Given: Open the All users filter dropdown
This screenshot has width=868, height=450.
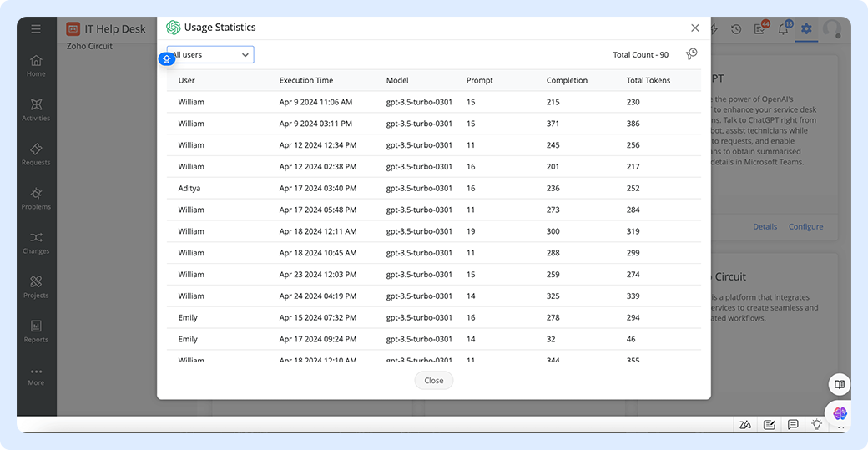Looking at the screenshot, I should (211, 55).
